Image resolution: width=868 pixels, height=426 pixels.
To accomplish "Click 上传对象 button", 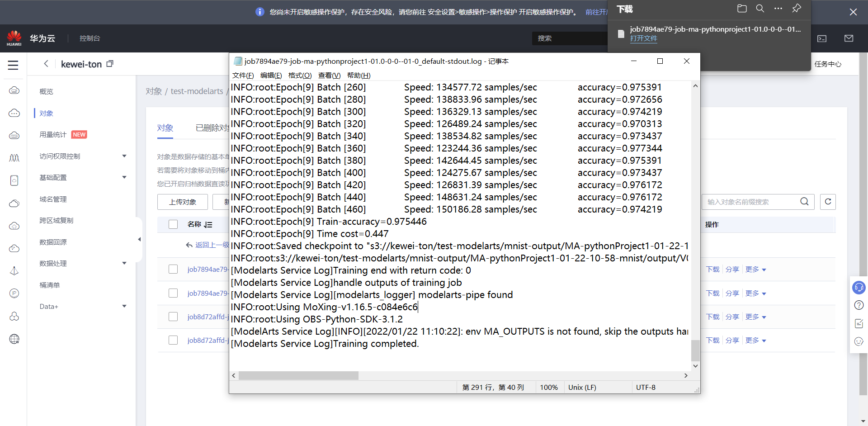I will tap(183, 202).
